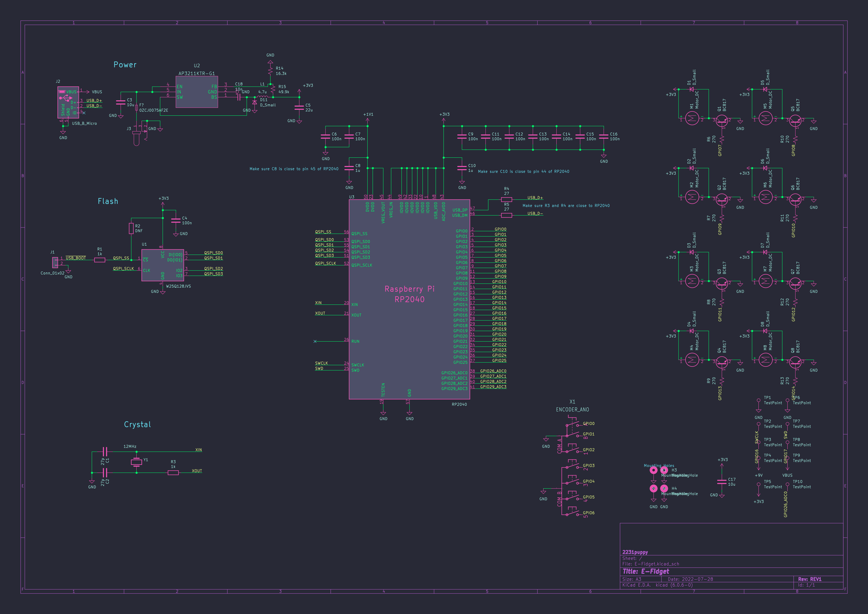The height and width of the screenshot is (614, 868).
Task: Select capacitor C1 27p symbol
Action: tap(105, 452)
